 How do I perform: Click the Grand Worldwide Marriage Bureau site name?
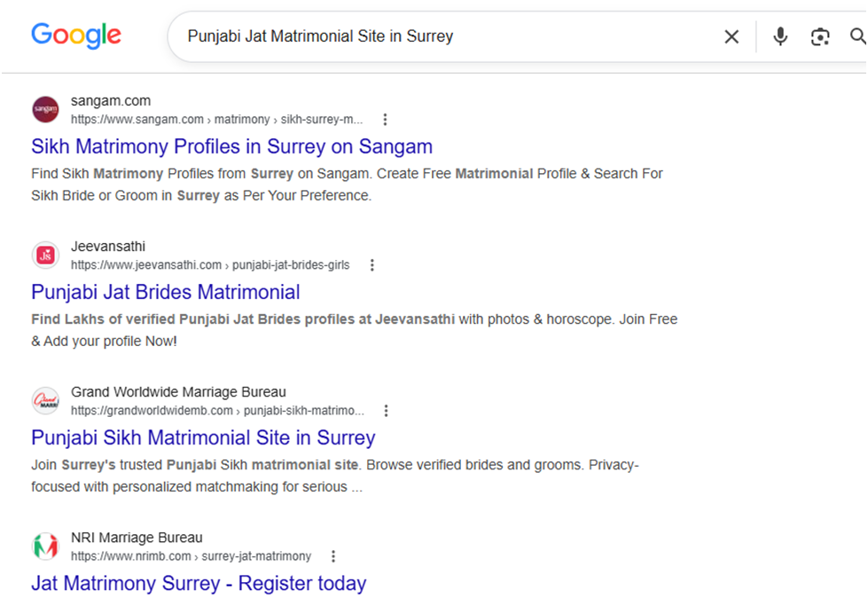178,392
